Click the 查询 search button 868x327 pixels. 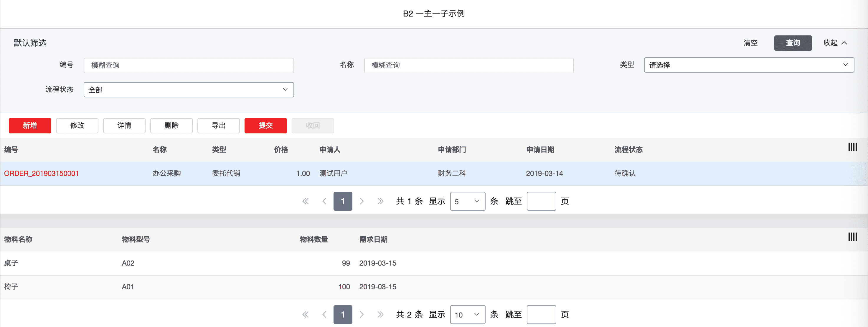[x=793, y=43]
